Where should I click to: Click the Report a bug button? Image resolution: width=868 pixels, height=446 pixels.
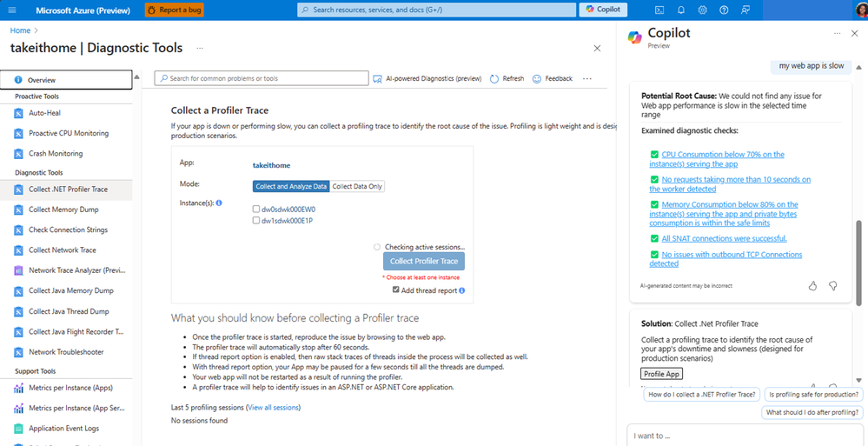tap(175, 10)
